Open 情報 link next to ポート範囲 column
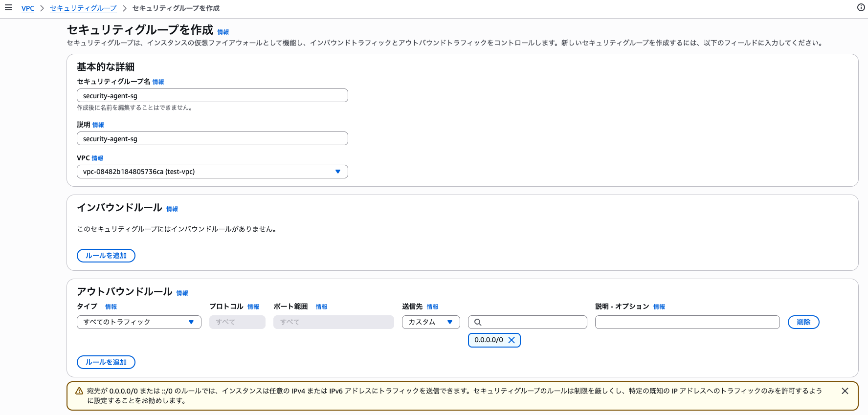 pyautogui.click(x=321, y=307)
